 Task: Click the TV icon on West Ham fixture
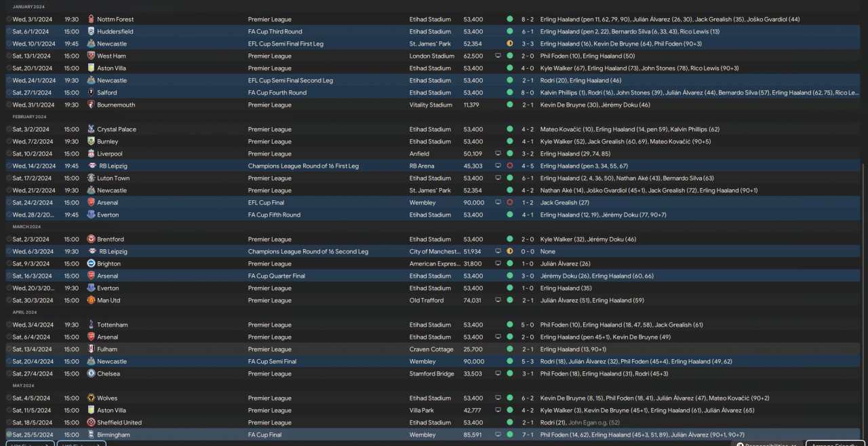pos(498,56)
